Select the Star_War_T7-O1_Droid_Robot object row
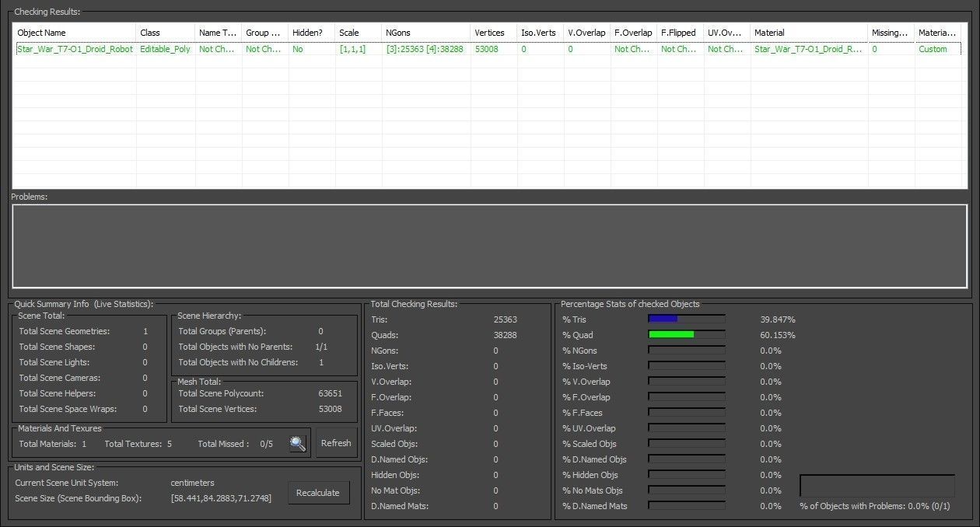 pyautogui.click(x=487, y=49)
